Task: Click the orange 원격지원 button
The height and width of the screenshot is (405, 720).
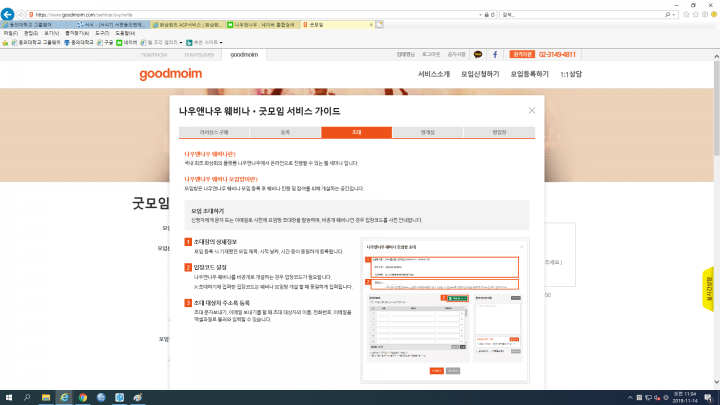Action: 522,55
